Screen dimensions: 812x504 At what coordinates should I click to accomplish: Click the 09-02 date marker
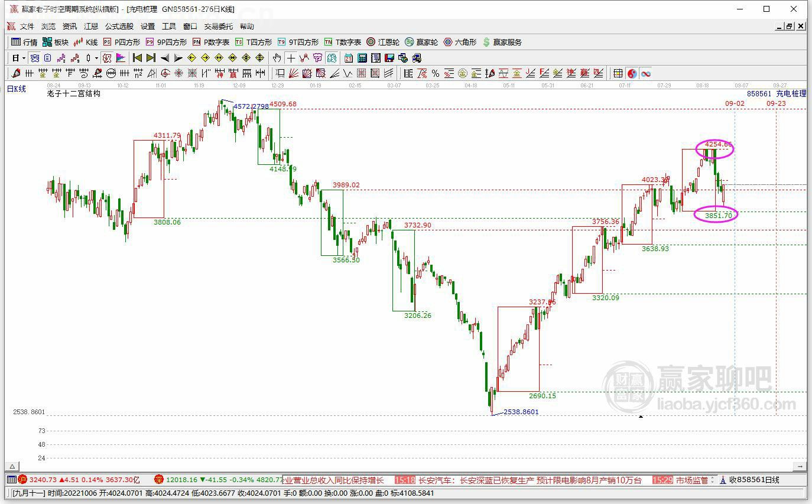735,103
